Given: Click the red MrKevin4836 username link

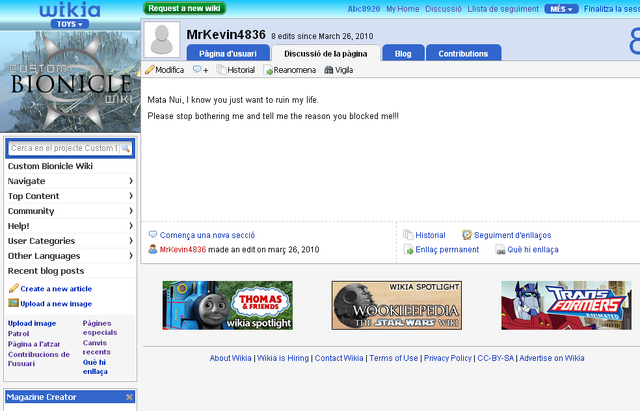Looking at the screenshot, I should point(183,249).
